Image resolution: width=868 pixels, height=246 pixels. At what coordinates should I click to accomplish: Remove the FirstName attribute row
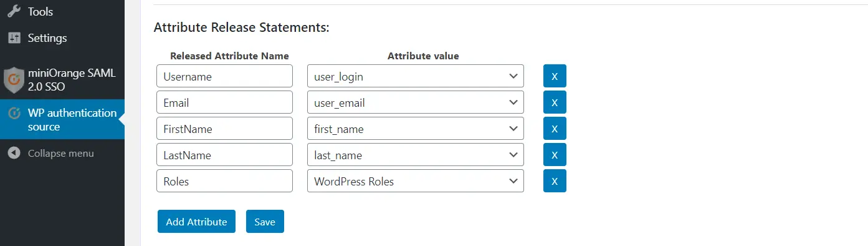click(555, 129)
